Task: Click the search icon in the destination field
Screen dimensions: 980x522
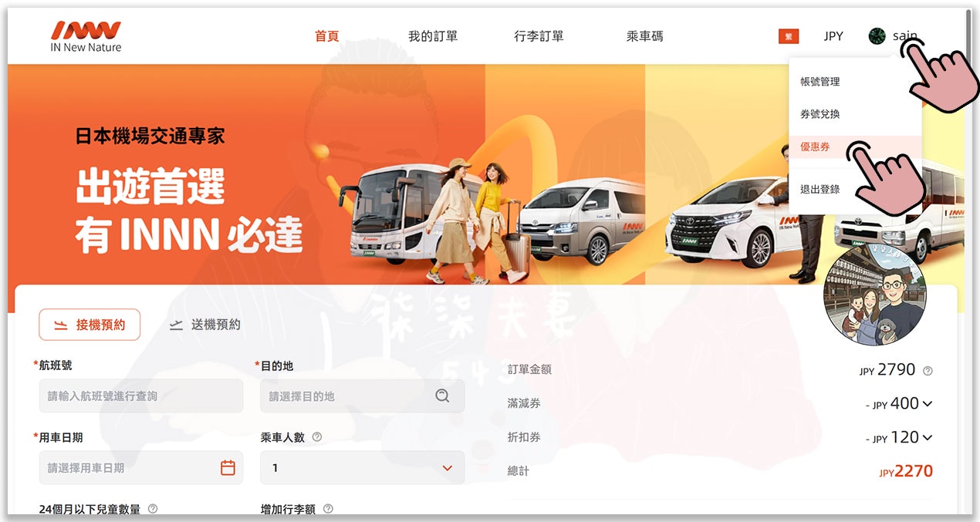Action: pyautogui.click(x=442, y=396)
